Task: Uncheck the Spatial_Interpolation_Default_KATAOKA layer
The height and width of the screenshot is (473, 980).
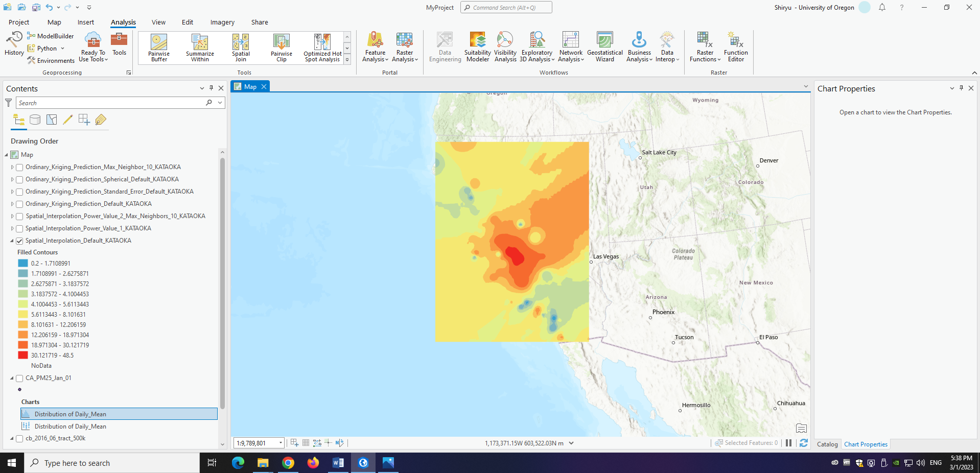Action: (19, 241)
